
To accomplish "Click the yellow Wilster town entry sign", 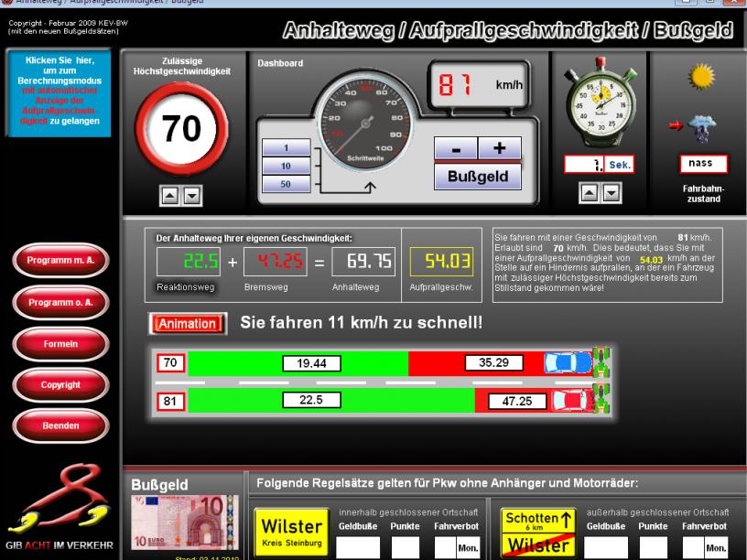I will [x=291, y=533].
